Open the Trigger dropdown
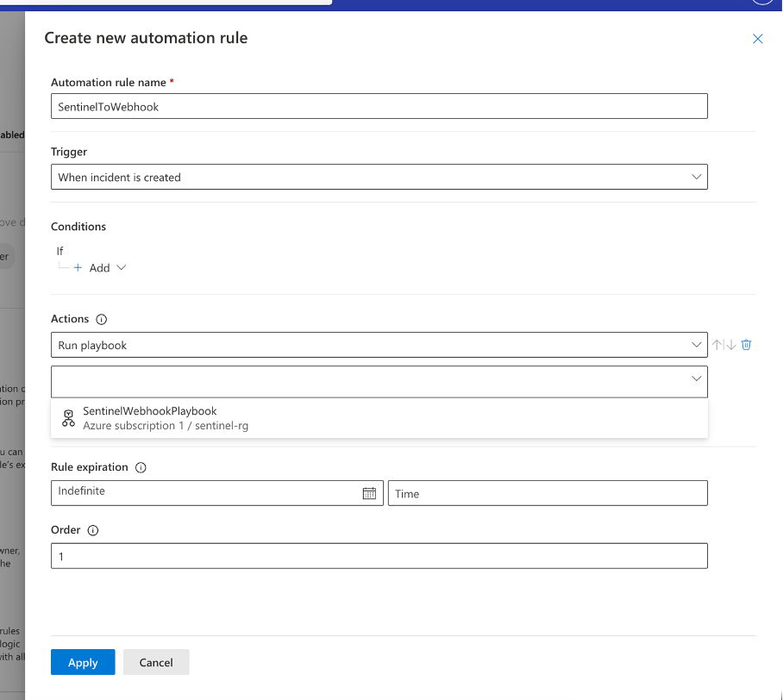783x700 pixels. point(379,177)
